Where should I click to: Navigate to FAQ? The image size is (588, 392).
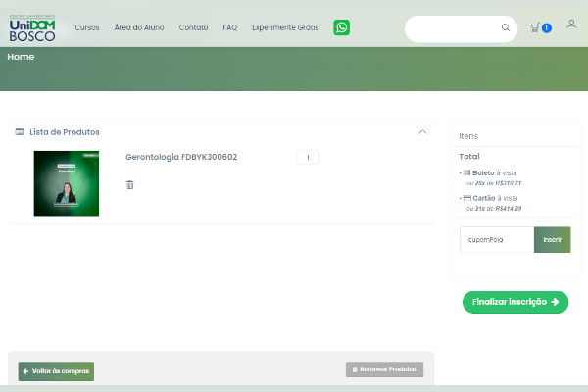(229, 28)
